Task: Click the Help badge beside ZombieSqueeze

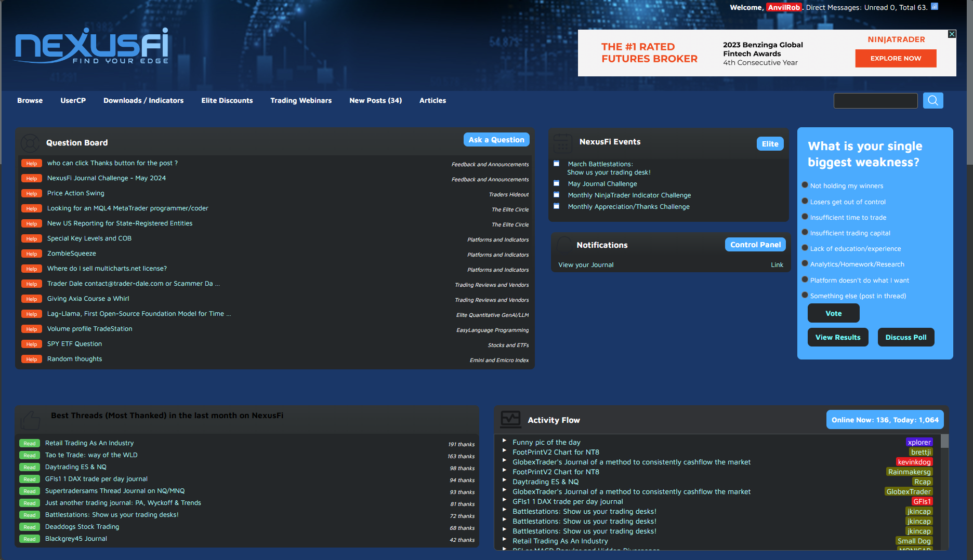Action: click(x=32, y=254)
